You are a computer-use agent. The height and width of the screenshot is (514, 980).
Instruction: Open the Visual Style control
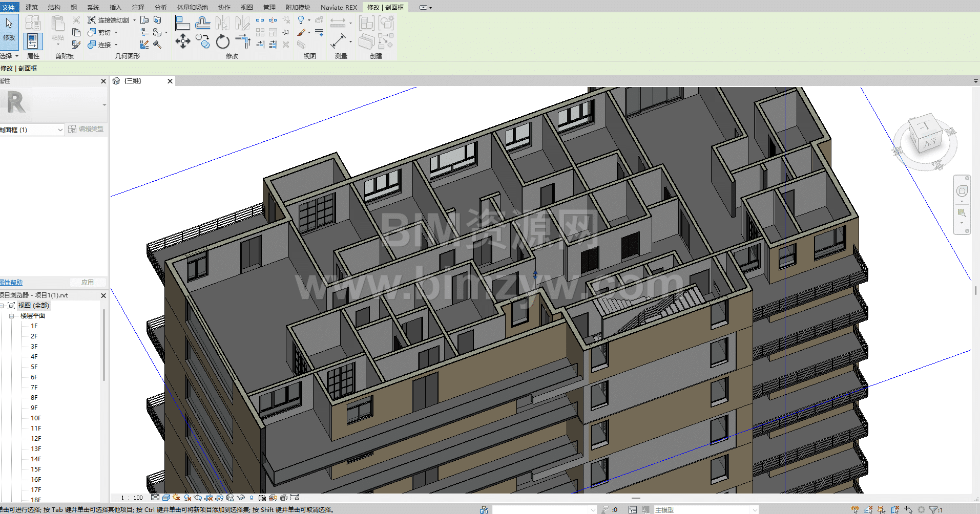166,498
